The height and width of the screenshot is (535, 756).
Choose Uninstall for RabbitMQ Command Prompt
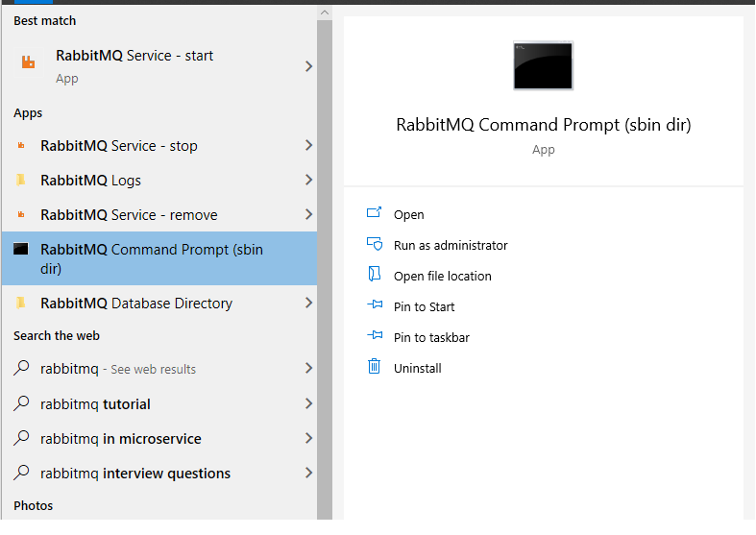[x=418, y=368]
